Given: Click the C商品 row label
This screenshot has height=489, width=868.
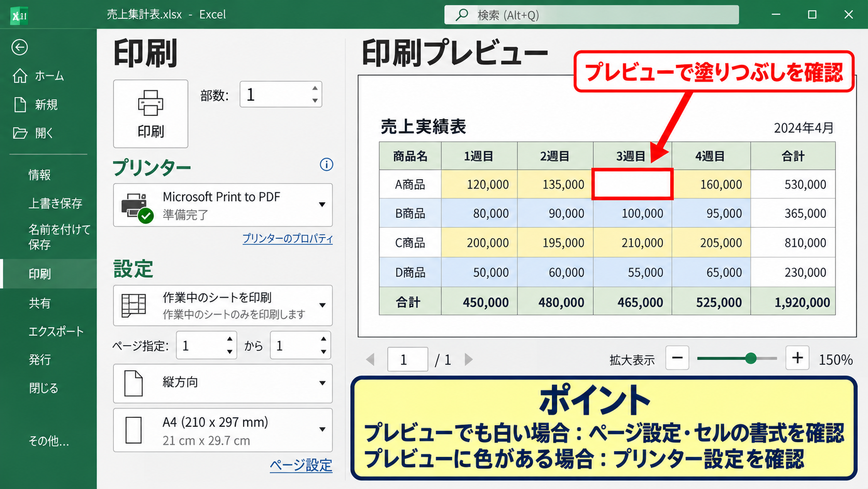Looking at the screenshot, I should (410, 243).
